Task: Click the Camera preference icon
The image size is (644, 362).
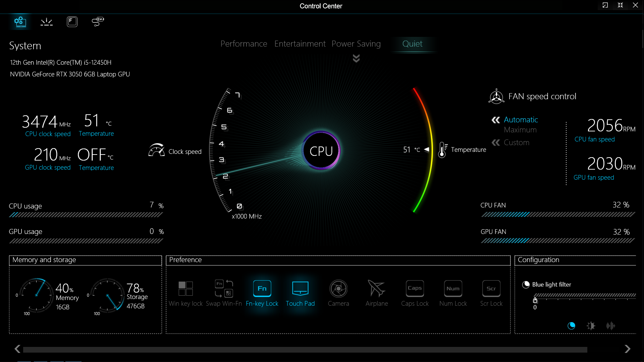Action: [338, 289]
